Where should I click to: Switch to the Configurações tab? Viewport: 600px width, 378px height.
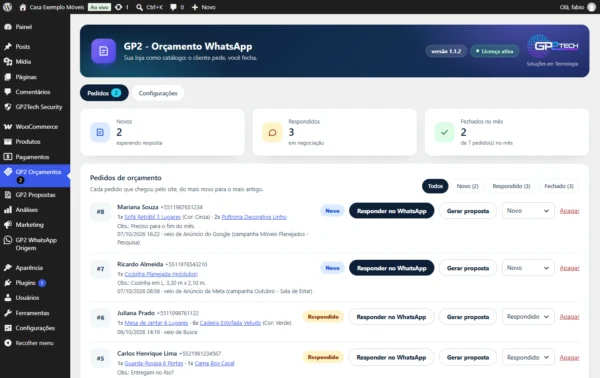pyautogui.click(x=158, y=93)
